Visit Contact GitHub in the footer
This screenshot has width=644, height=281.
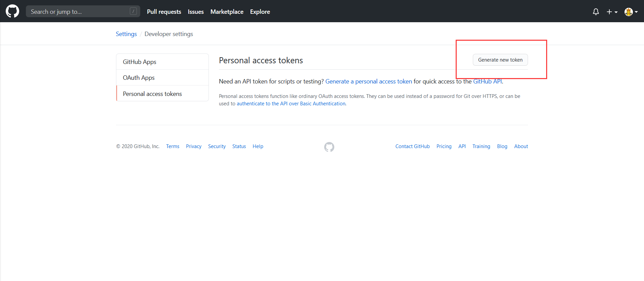pyautogui.click(x=412, y=146)
